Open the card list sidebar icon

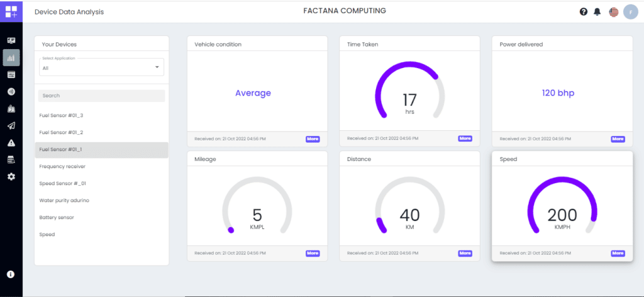pos(11,75)
